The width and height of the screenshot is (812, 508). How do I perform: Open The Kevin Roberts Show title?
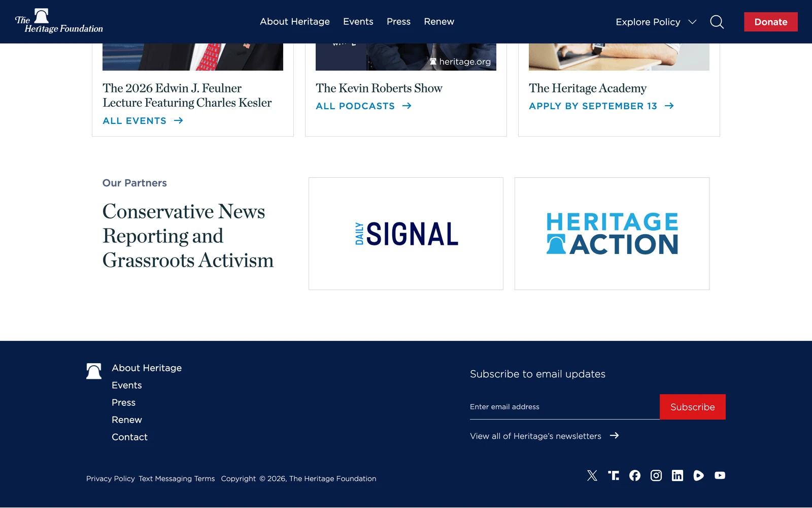pyautogui.click(x=379, y=88)
